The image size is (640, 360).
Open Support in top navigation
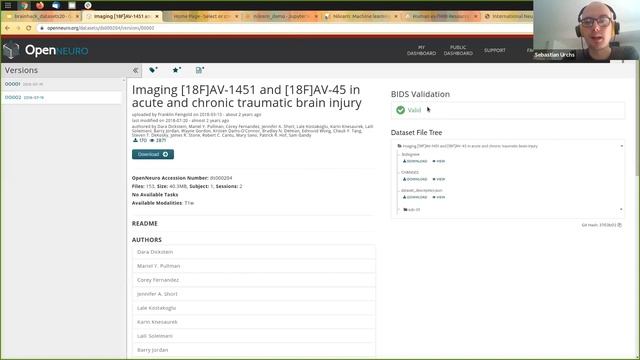click(495, 50)
